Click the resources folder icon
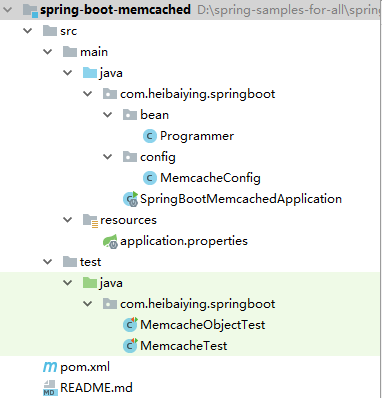 pos(90,220)
